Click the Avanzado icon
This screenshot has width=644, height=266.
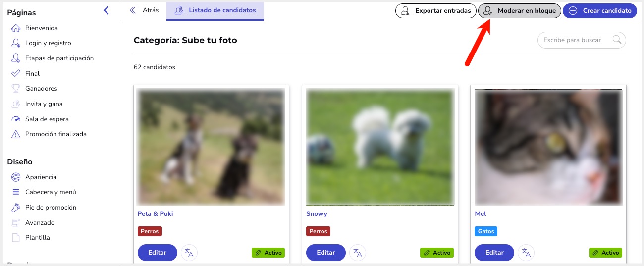coord(16,223)
